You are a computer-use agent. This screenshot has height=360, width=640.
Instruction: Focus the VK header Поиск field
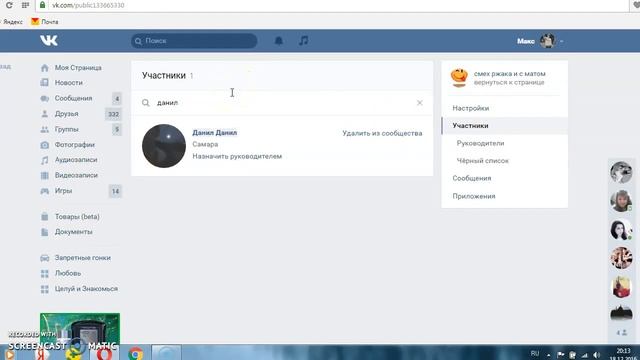(x=194, y=41)
